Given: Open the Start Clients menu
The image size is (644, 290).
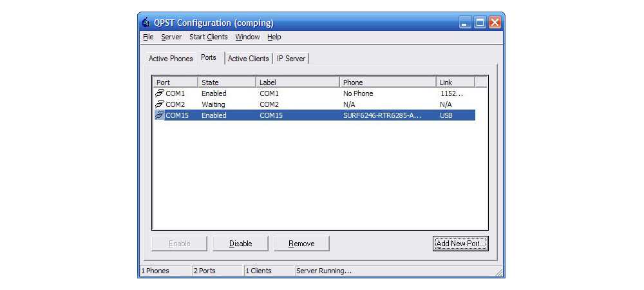Looking at the screenshot, I should (x=208, y=37).
